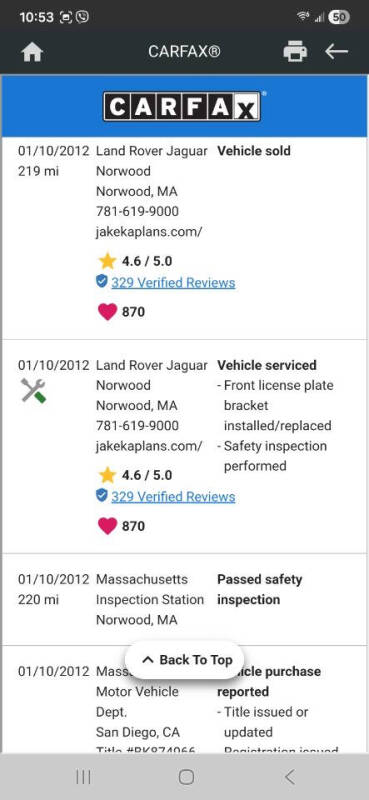Open 329 Verified Reviews link in serviced entry

click(x=173, y=497)
